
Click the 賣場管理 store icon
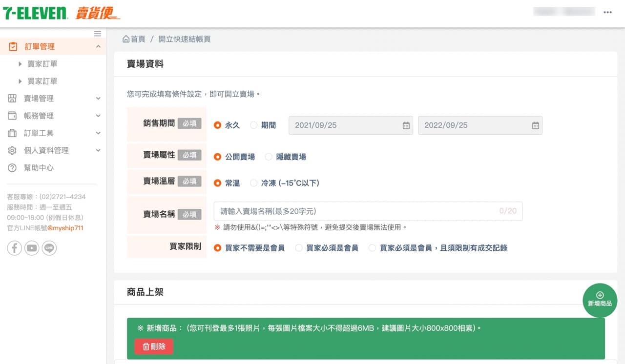point(12,99)
